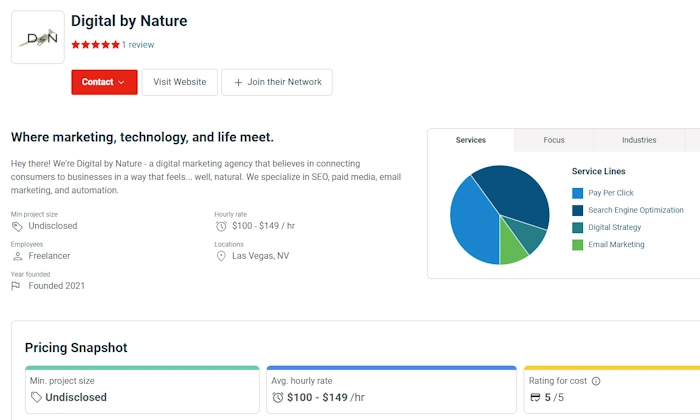Image resolution: width=700 pixels, height=420 pixels.
Task: Click the info icon next to Rating for cost
Action: (596, 381)
